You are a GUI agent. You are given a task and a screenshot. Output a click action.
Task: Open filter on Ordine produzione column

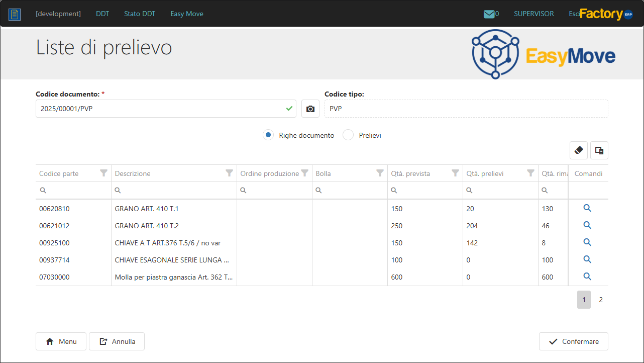[304, 173]
